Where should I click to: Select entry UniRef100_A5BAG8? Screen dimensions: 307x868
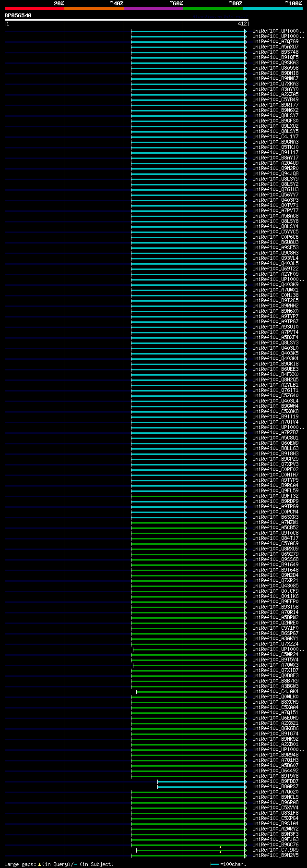[275, 216]
